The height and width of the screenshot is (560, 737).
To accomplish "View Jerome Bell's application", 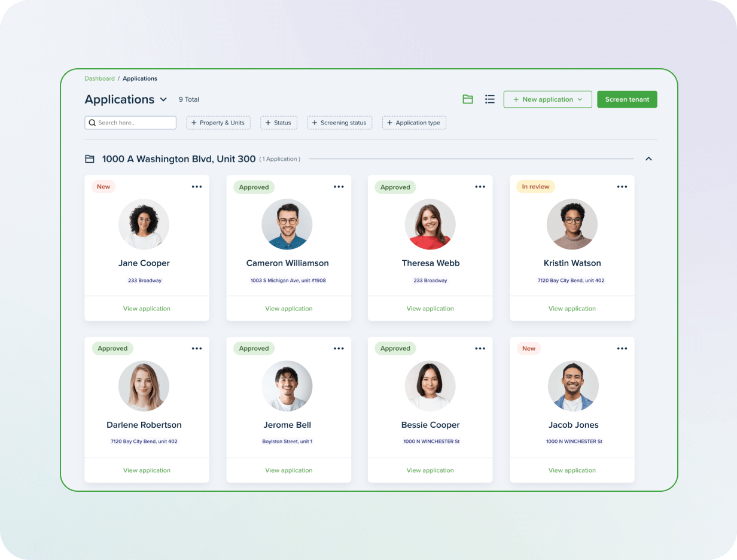I will click(x=289, y=470).
